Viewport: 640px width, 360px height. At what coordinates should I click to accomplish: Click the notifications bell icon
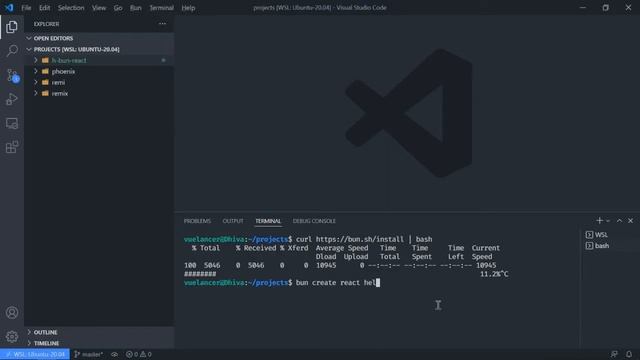click(629, 354)
